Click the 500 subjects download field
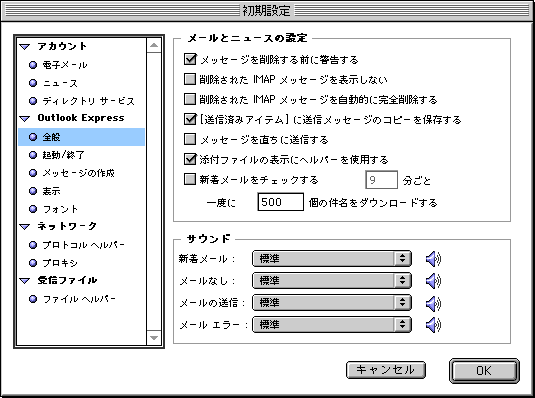 (x=280, y=202)
